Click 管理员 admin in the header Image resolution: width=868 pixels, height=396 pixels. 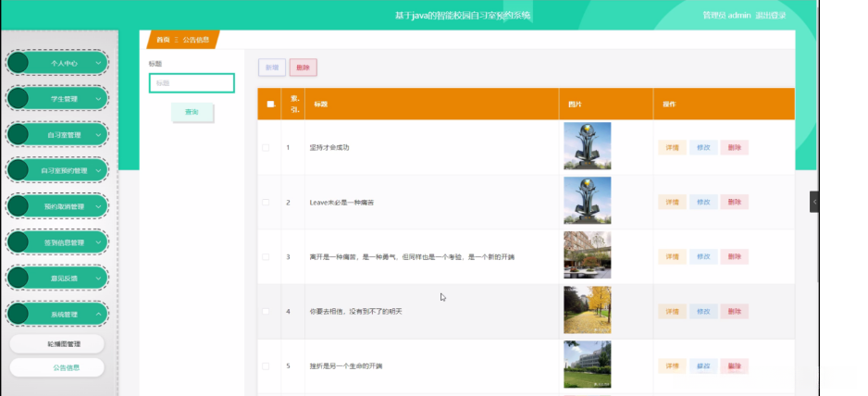pos(726,16)
